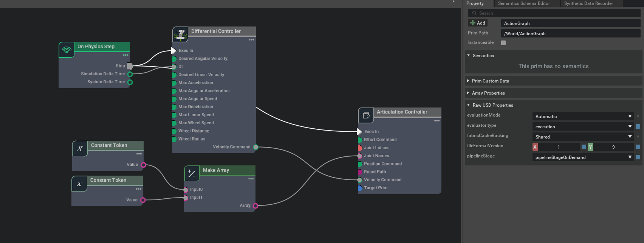Click the Make Array node's Array output port
This screenshot has width=644, height=243.
(x=255, y=206)
